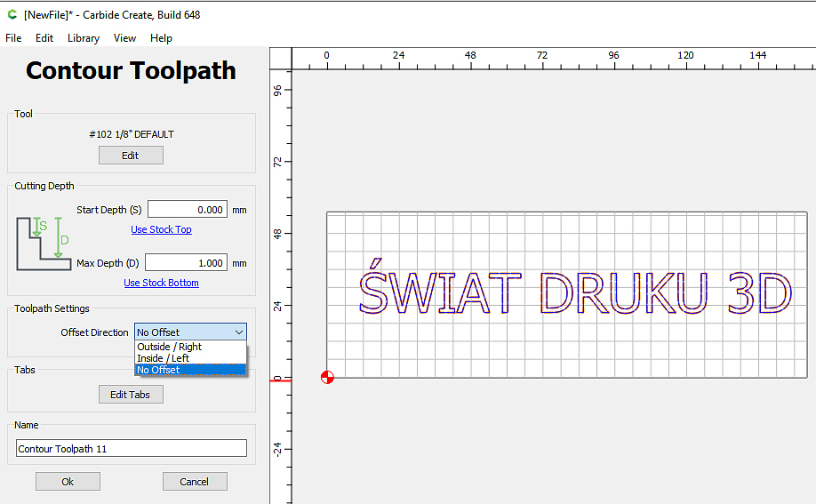Open the Edit menu
This screenshot has height=504, width=816.
(x=44, y=38)
